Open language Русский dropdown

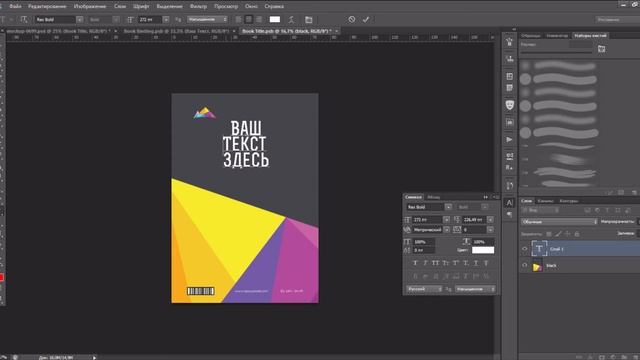[424, 289]
